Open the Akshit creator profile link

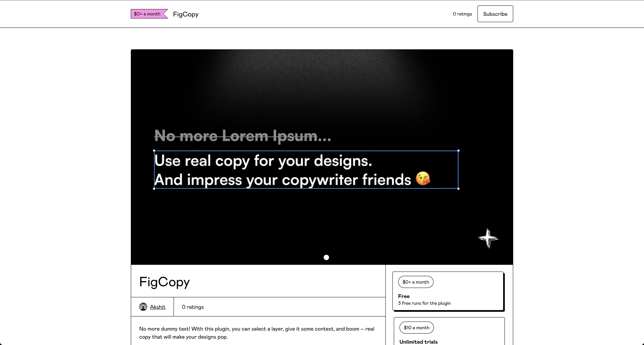(157, 307)
